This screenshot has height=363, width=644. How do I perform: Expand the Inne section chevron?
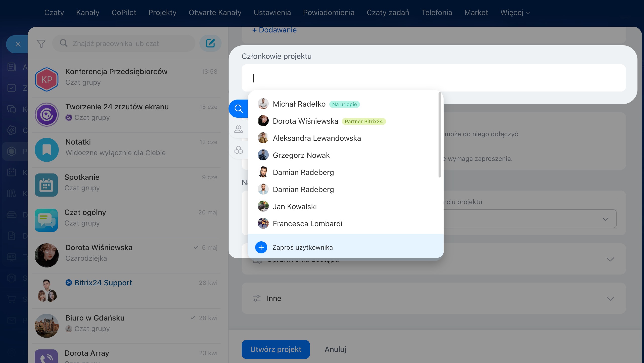tap(610, 298)
